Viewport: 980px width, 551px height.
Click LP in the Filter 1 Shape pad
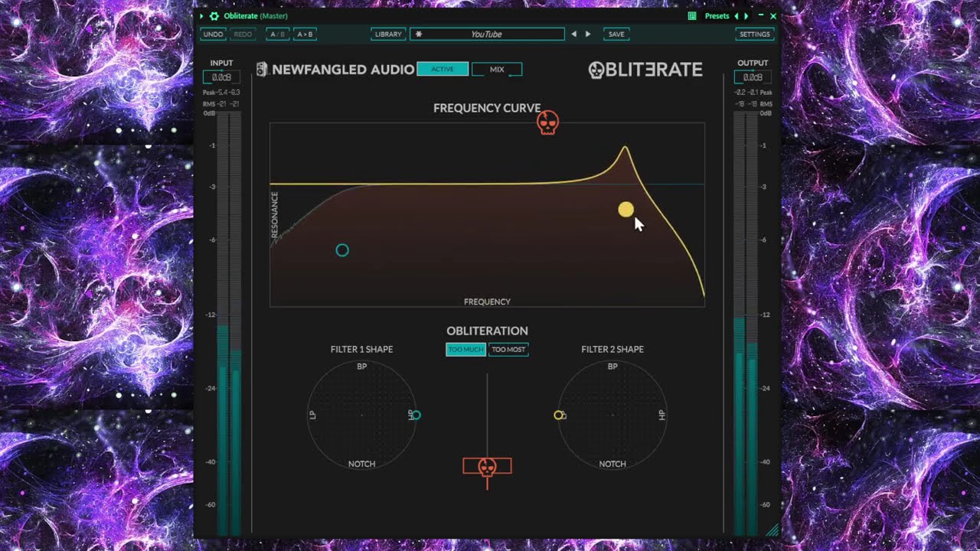313,415
